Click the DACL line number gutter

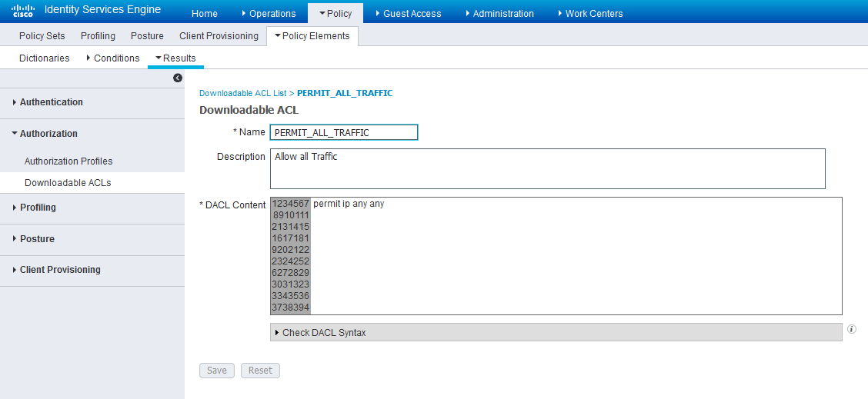[291, 256]
